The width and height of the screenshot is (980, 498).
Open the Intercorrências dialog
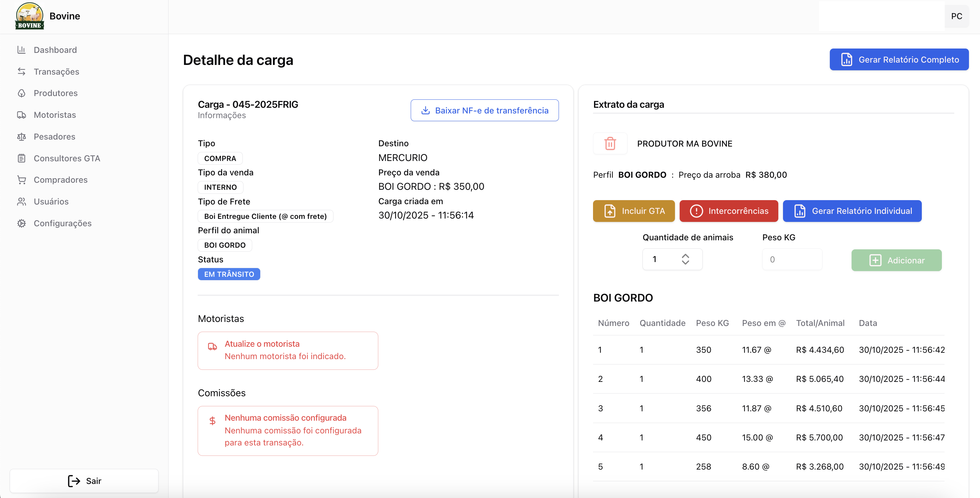pyautogui.click(x=728, y=211)
